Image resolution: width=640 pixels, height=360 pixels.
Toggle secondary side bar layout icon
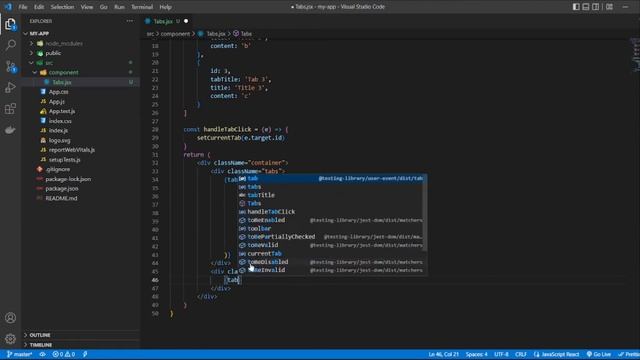tap(596, 7)
